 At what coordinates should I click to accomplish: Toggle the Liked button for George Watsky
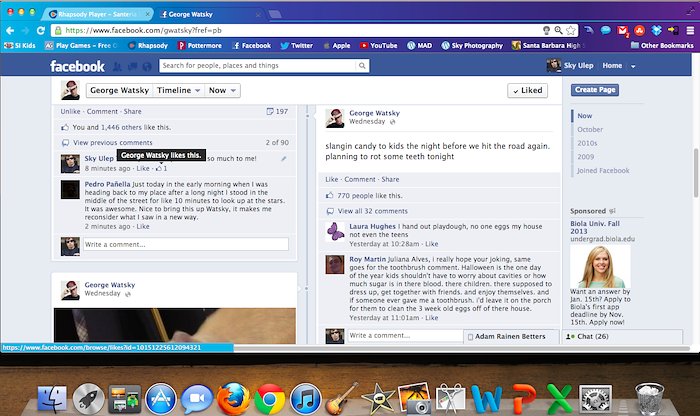click(527, 91)
